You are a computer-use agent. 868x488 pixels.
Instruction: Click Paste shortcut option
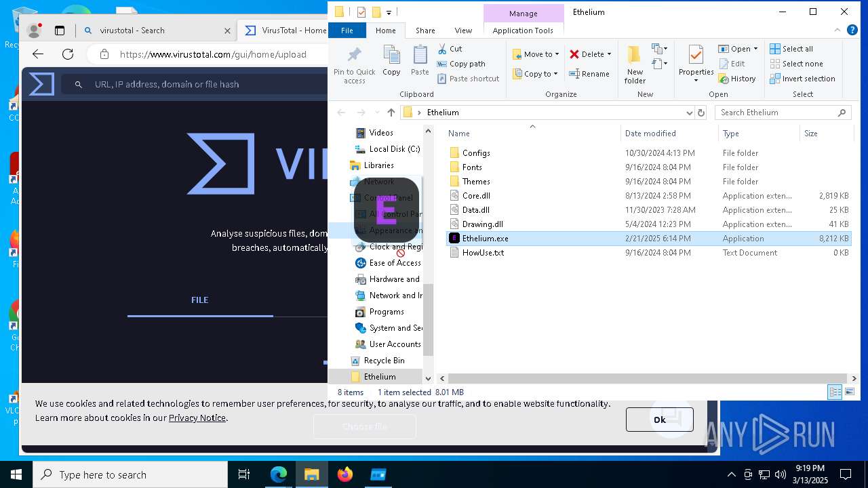point(468,79)
